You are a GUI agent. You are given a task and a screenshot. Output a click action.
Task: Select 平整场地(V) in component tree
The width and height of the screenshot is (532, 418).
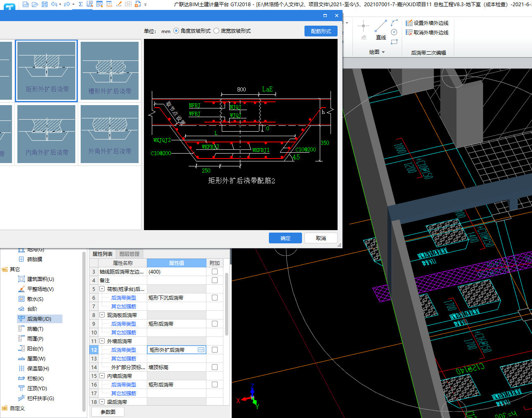pos(36,289)
